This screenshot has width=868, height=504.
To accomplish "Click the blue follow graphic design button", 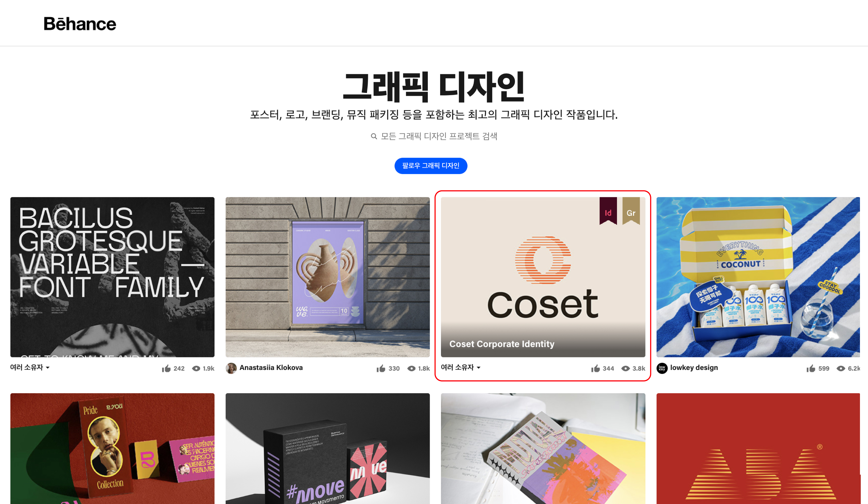I will pyautogui.click(x=431, y=166).
